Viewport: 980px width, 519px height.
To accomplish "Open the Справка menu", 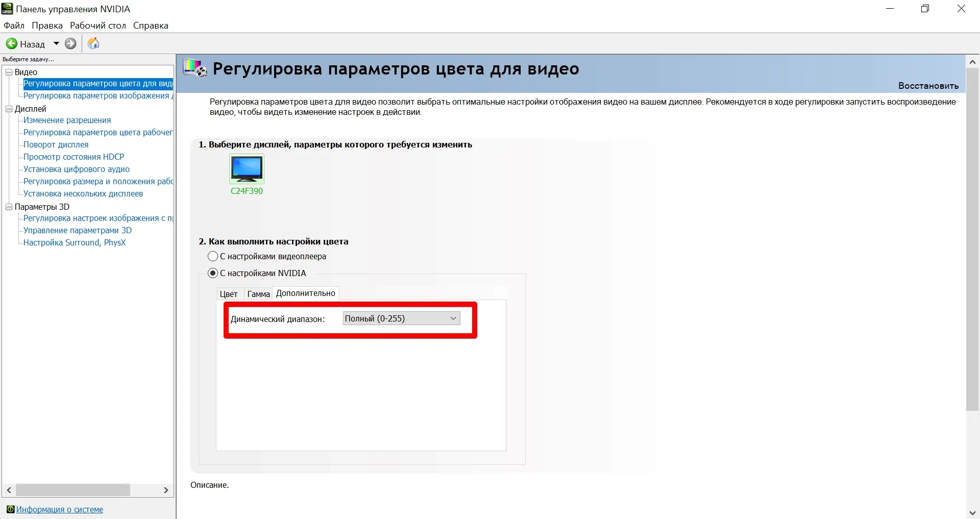I will [x=151, y=26].
